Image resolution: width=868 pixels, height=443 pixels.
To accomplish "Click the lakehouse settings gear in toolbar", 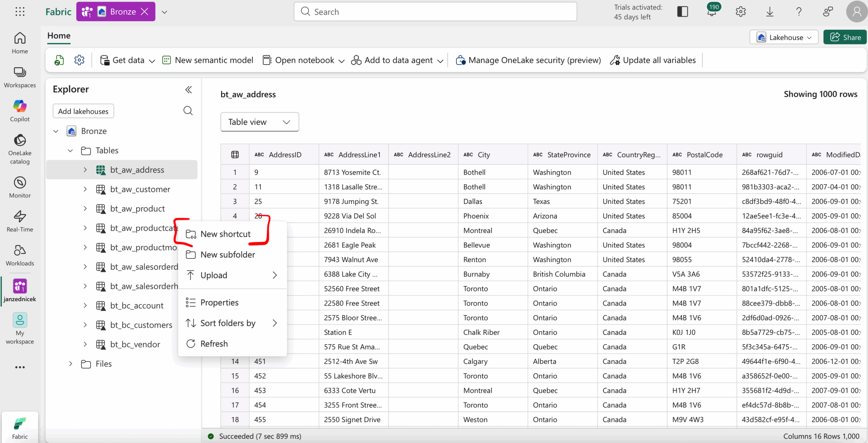I will (79, 60).
